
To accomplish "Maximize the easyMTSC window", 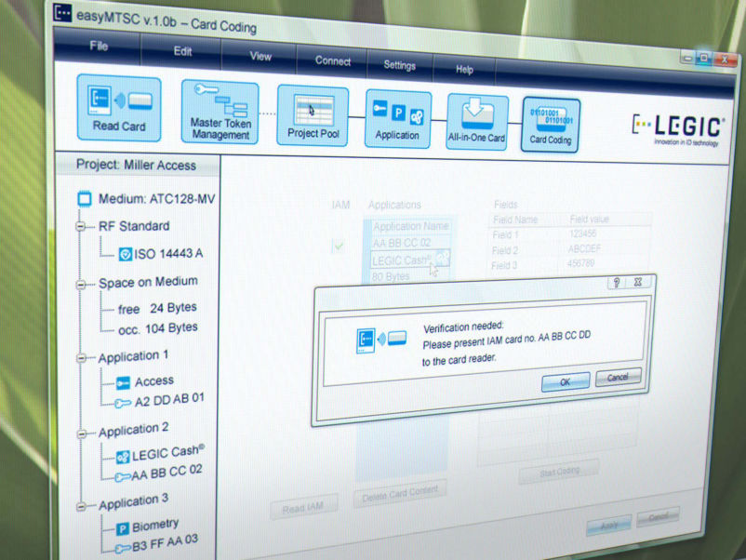I will click(704, 59).
